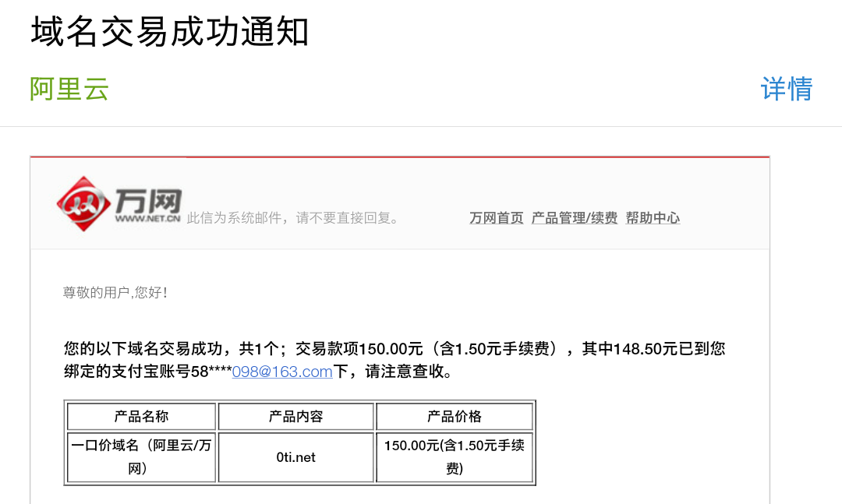Image resolution: width=842 pixels, height=504 pixels.
Task: Click the 产品价格 table header
Action: point(455,417)
